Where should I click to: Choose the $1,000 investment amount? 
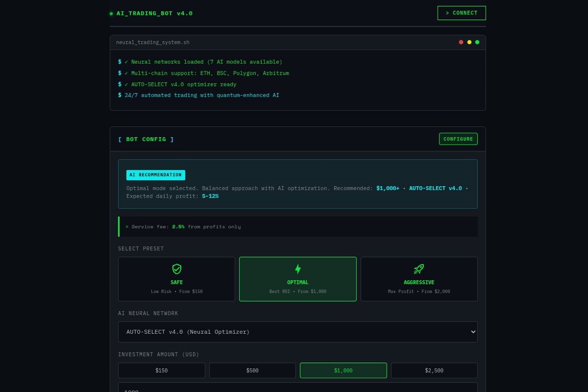coord(343,370)
